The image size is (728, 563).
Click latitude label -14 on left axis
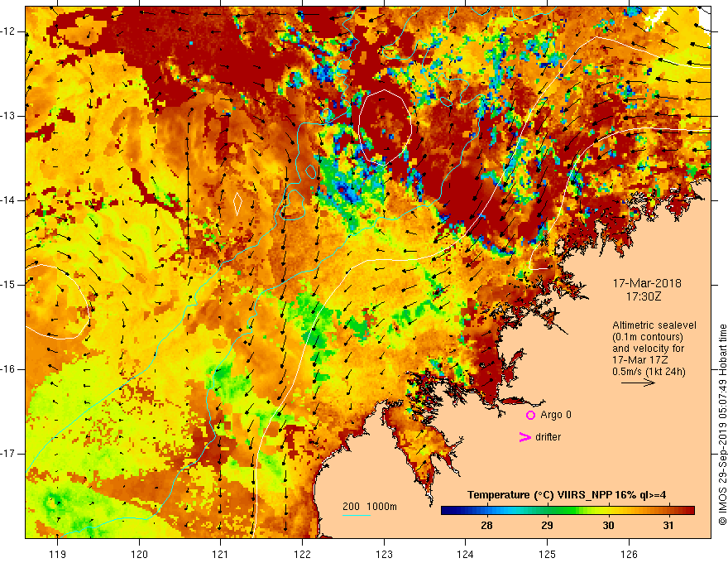point(8,200)
